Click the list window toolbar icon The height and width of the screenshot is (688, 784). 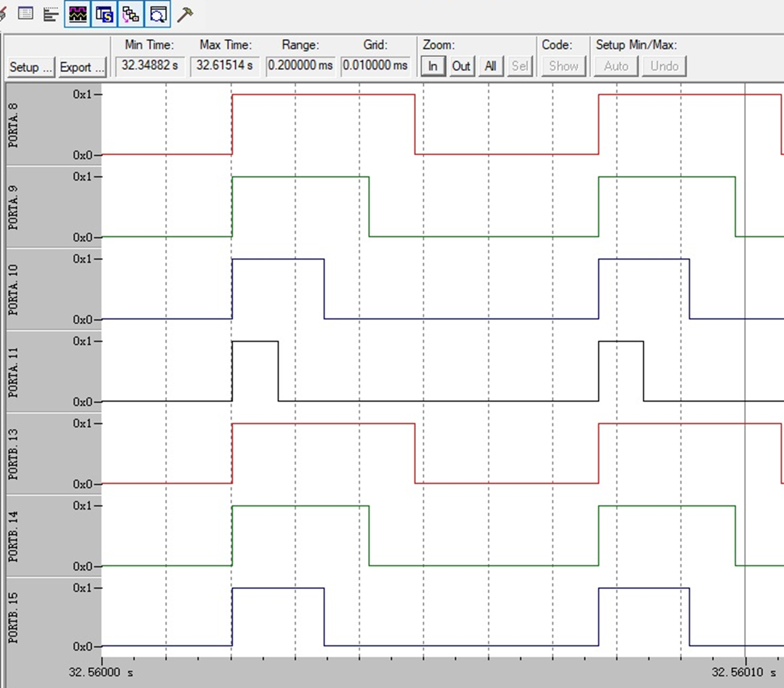click(x=25, y=14)
